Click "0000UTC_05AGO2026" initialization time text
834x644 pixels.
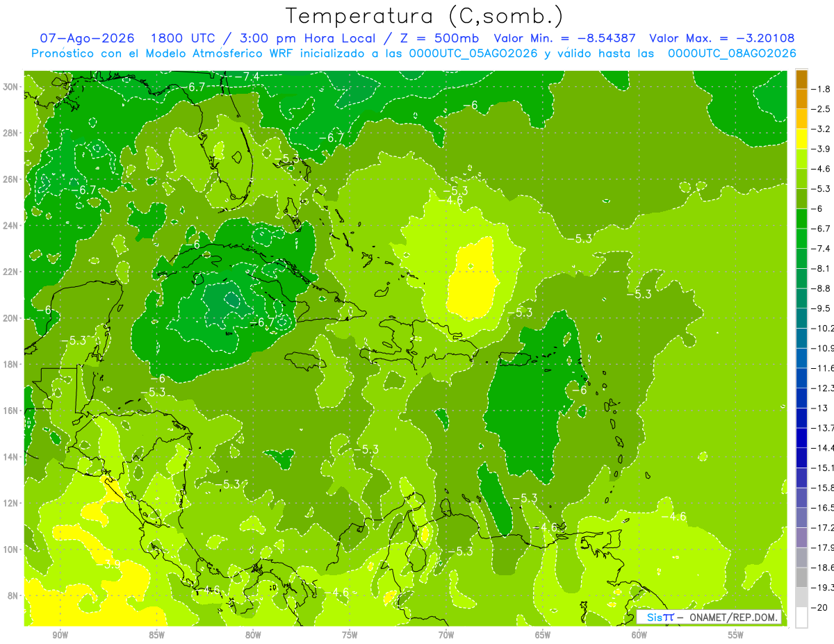473,53
